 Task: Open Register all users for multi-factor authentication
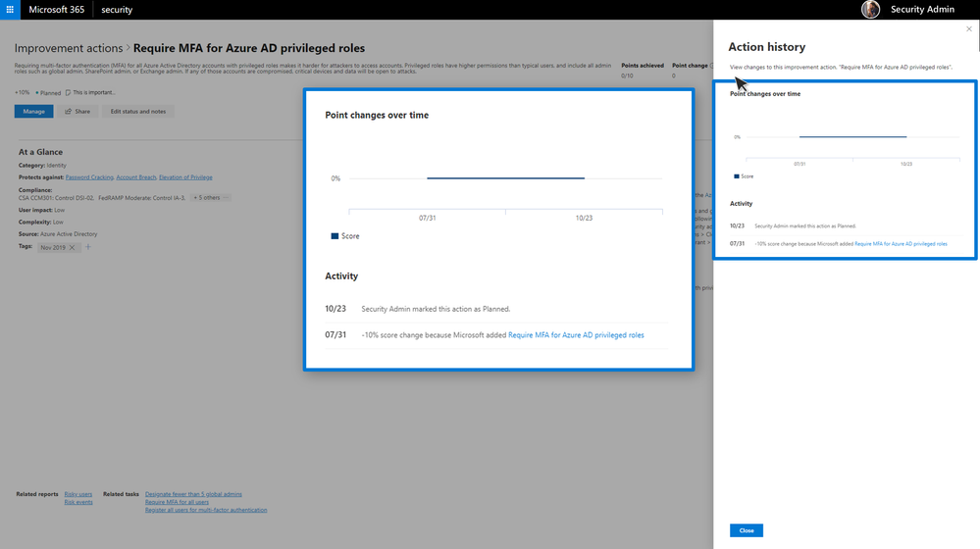206,511
